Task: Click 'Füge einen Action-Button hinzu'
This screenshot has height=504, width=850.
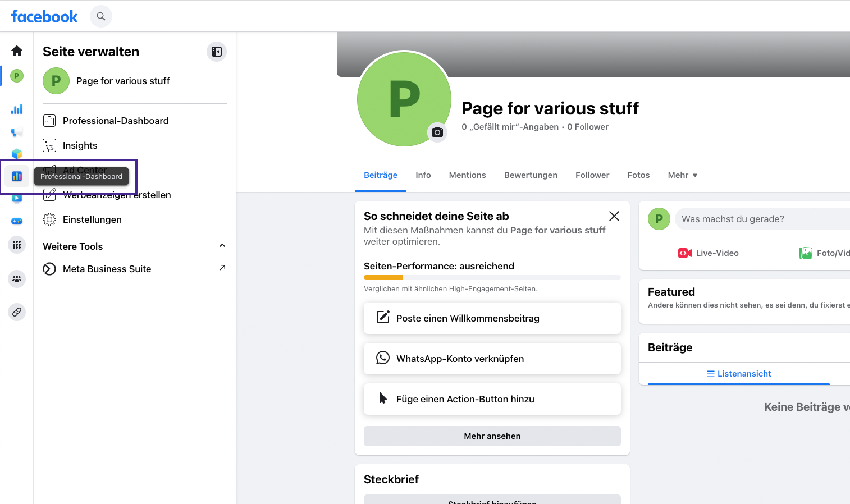Action: click(492, 399)
